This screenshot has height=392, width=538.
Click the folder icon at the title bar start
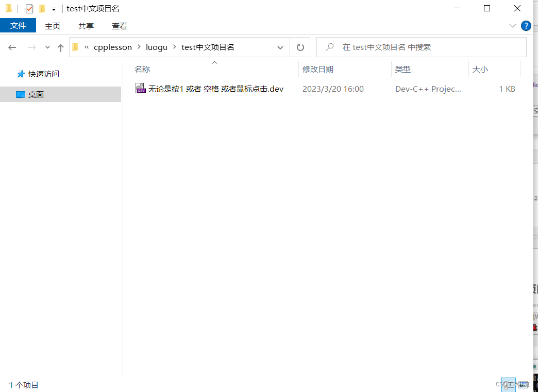[9, 8]
